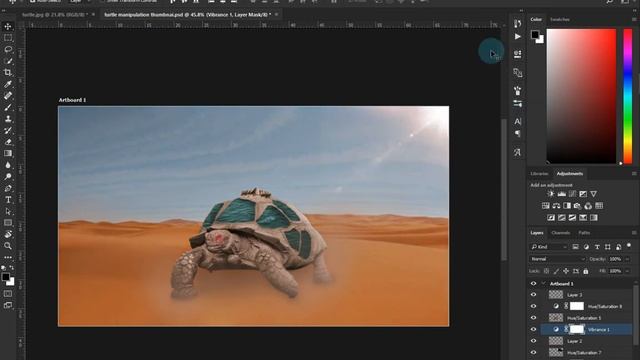Hide the Hue/Saturation 7 layer
Screen dimensions: 640x360
(x=533, y=352)
